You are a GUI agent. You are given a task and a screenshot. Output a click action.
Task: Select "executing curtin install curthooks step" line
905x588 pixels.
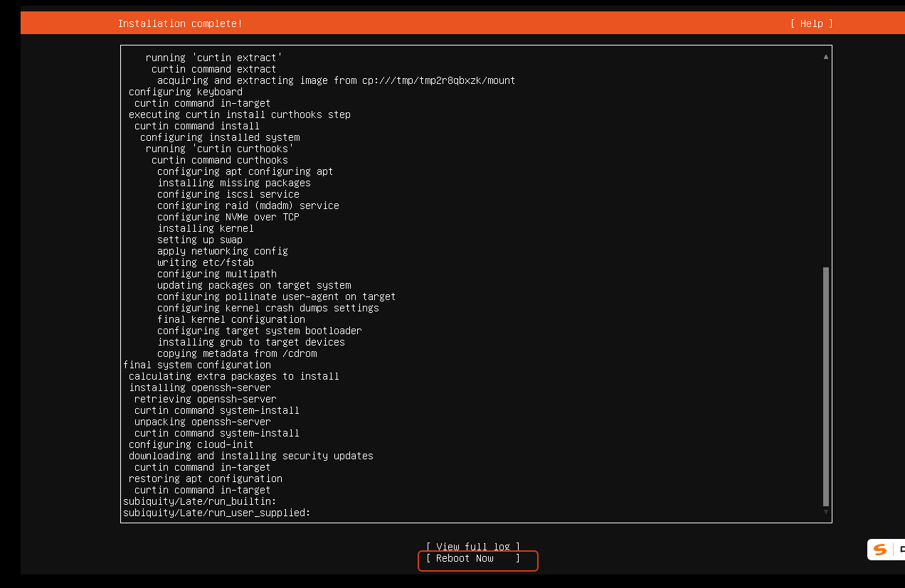pos(240,114)
